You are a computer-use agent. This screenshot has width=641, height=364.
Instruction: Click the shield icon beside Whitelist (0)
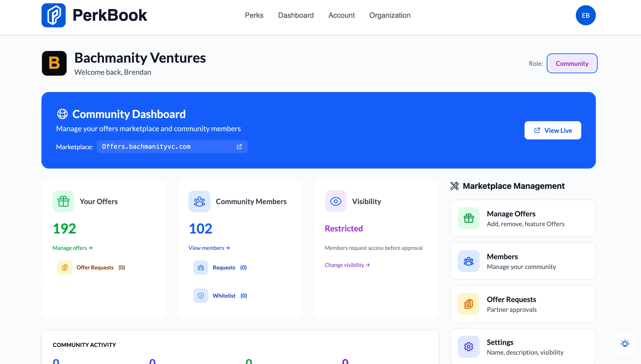click(x=201, y=296)
